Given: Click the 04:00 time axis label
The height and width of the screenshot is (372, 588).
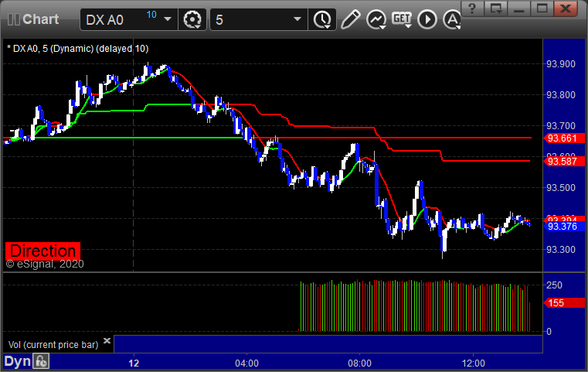Looking at the screenshot, I should 246,363.
